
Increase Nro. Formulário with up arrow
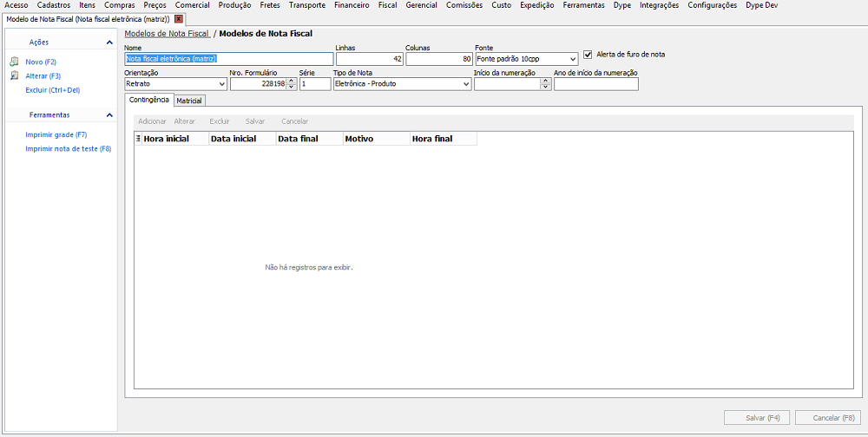[291, 82]
